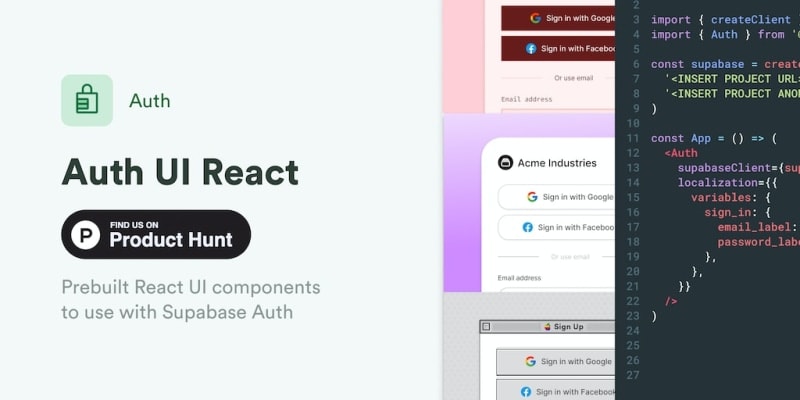Click the 'variables: {' code line
The image size is (800, 400).
731,197
